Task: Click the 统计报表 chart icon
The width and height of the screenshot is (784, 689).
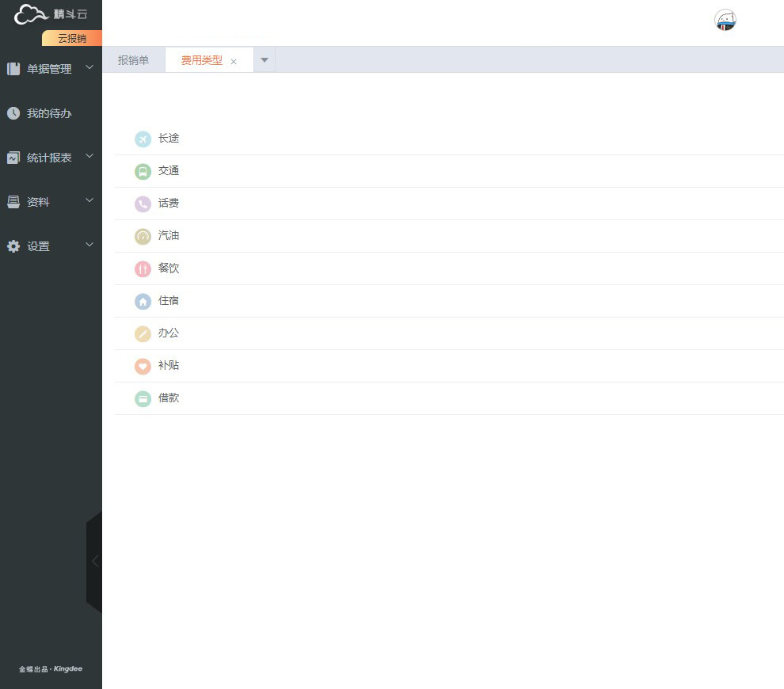Action: tap(13, 158)
